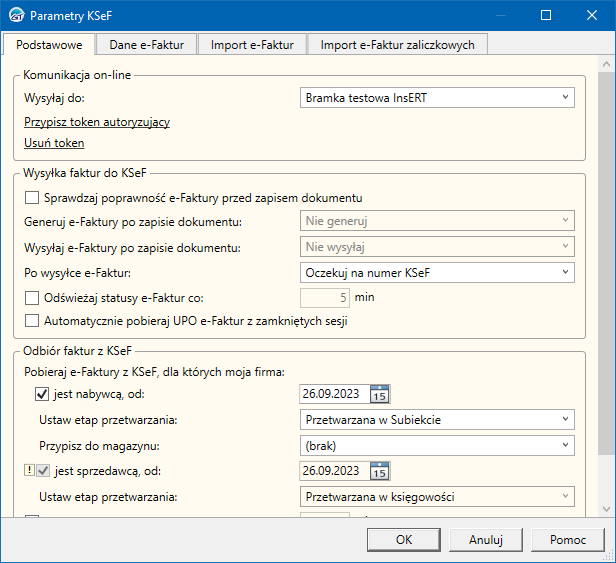Enable 'Sprawdzaj poprawność e-Faktury' checkbox
The image size is (616, 563).
pos(32,197)
